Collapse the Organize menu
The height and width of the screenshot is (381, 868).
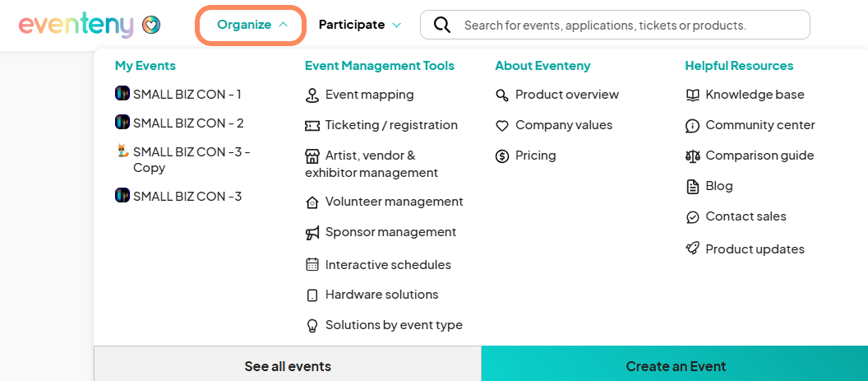pyautogui.click(x=251, y=25)
